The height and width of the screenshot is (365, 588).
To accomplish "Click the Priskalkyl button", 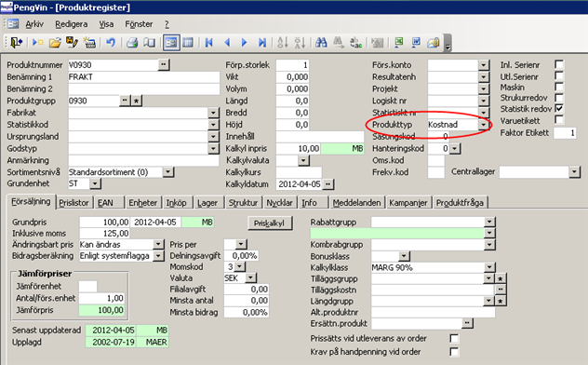I will point(269,223).
